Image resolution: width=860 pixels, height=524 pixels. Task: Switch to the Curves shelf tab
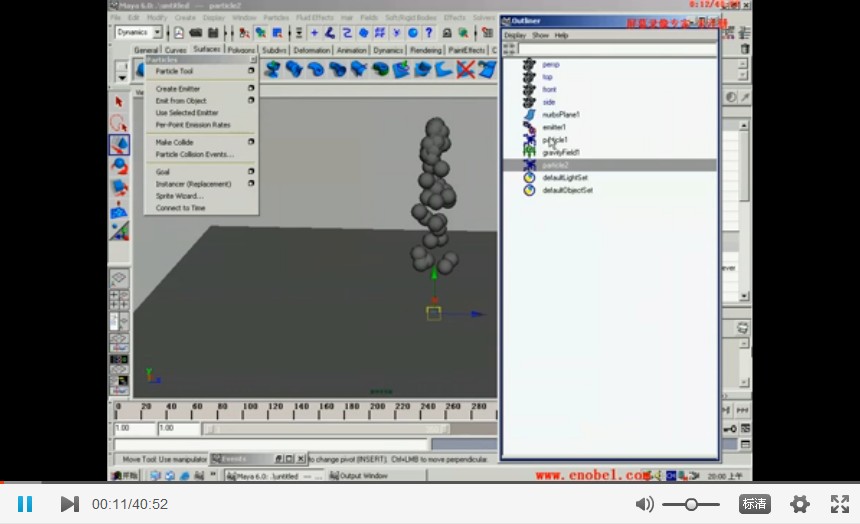coord(176,50)
